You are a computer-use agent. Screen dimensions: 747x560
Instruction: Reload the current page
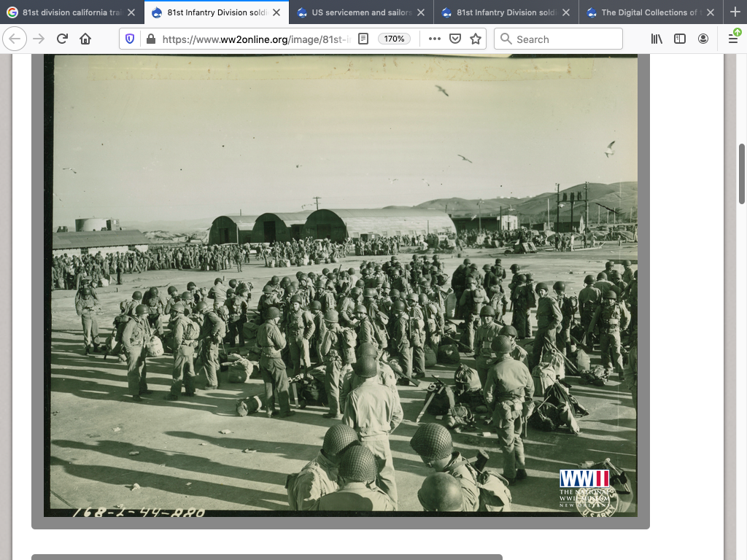[x=62, y=39]
